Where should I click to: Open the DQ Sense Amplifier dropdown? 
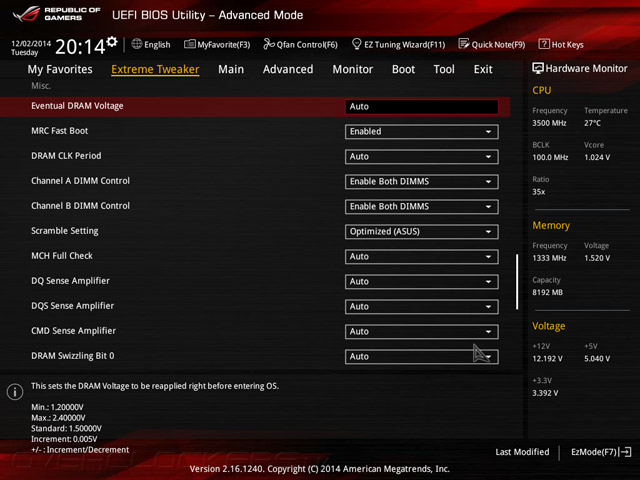[422, 282]
